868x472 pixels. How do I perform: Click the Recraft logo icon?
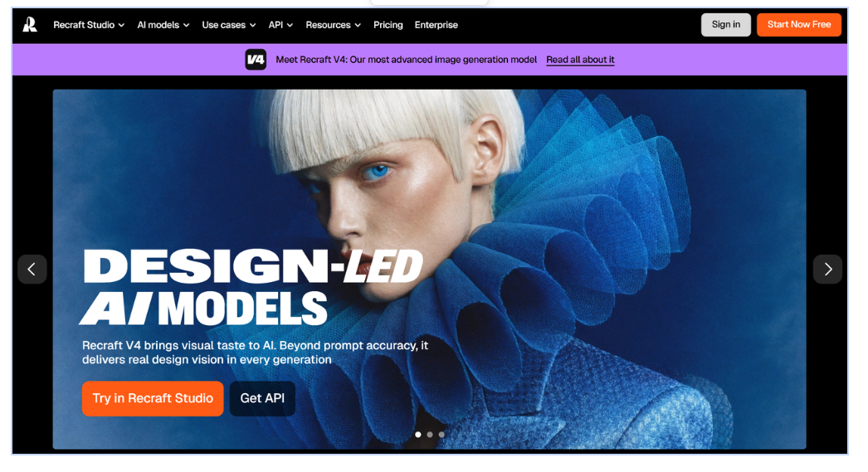pyautogui.click(x=30, y=25)
